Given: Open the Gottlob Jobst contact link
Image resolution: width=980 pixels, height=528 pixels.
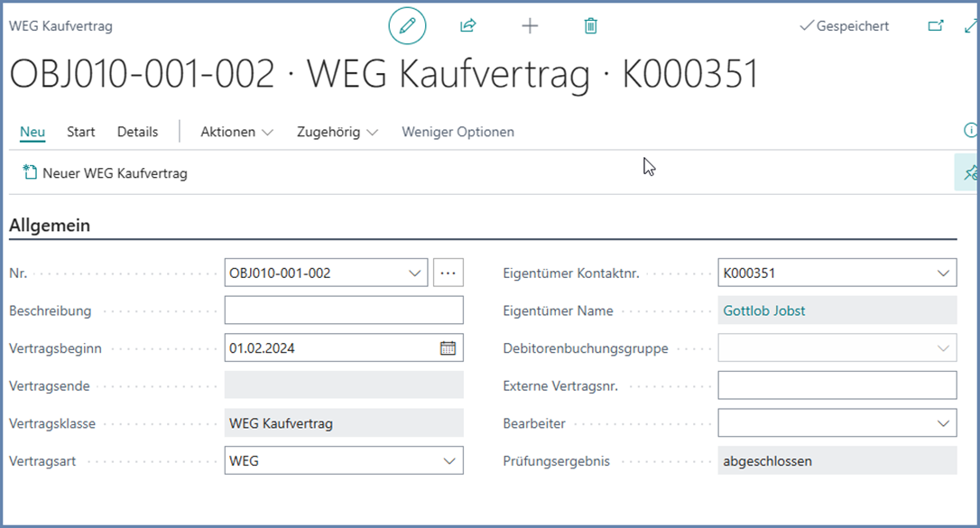Looking at the screenshot, I should point(763,310).
